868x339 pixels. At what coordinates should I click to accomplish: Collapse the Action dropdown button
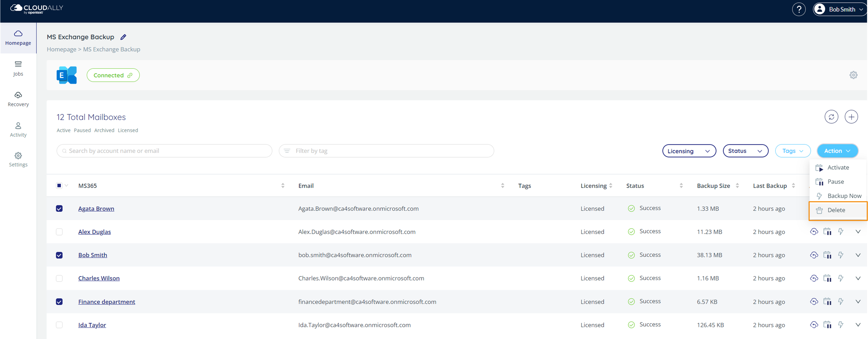(837, 151)
